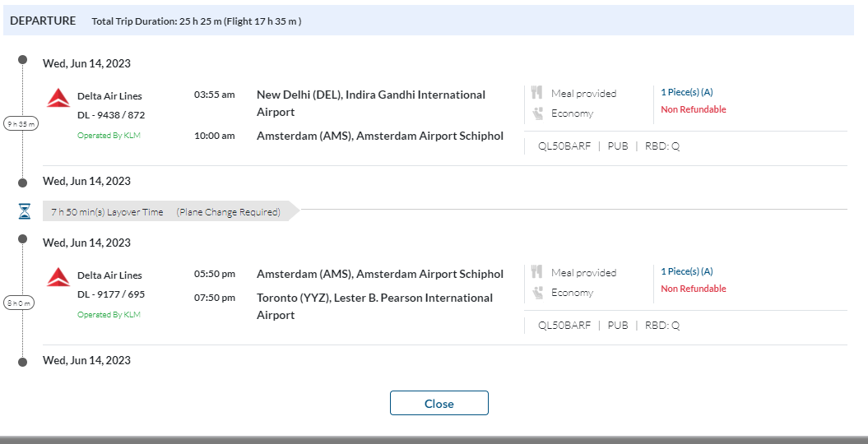
Task: Open first flight's 1 Piece(s) baggage link
Action: 686,92
